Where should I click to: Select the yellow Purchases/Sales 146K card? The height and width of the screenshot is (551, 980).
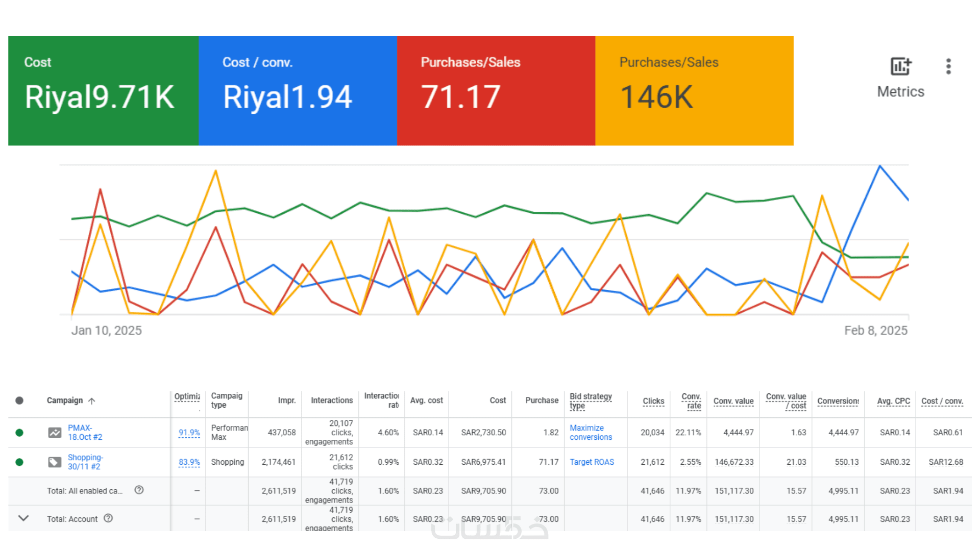click(x=694, y=91)
